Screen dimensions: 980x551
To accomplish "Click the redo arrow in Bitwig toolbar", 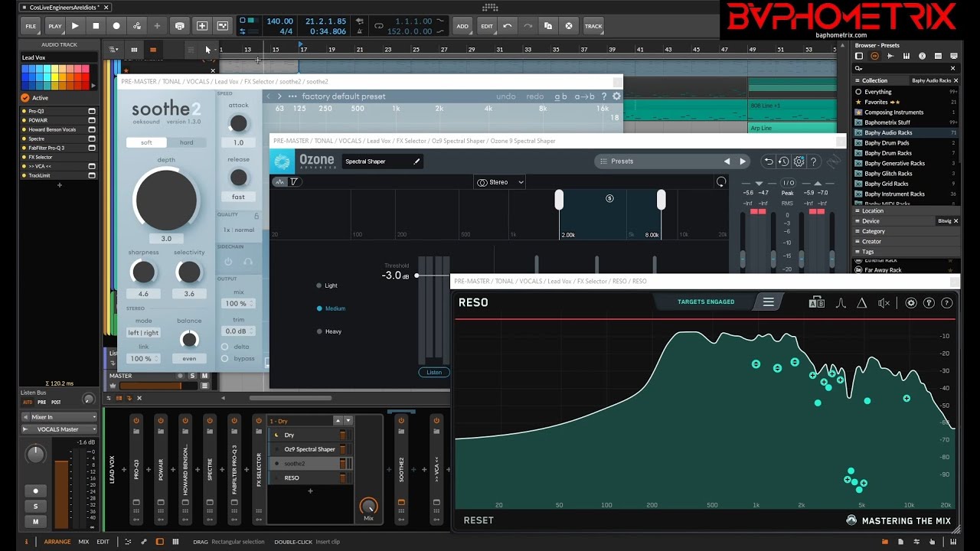I will [x=528, y=25].
